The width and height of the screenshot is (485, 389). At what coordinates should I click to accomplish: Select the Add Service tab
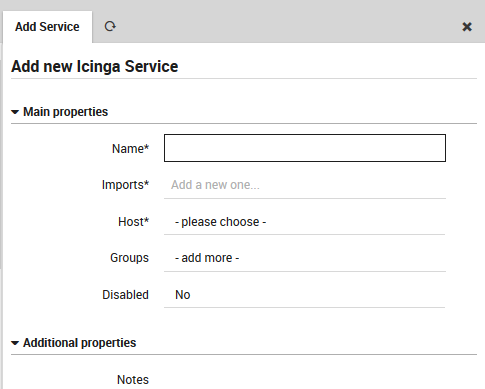pyautogui.click(x=47, y=27)
